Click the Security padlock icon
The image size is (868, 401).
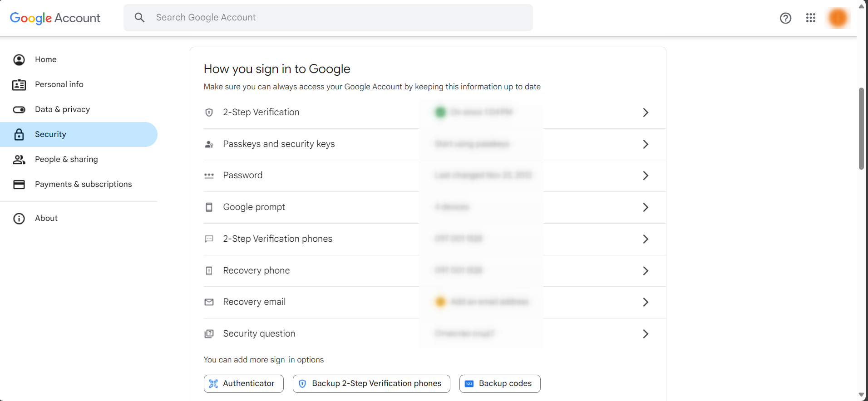pos(19,134)
